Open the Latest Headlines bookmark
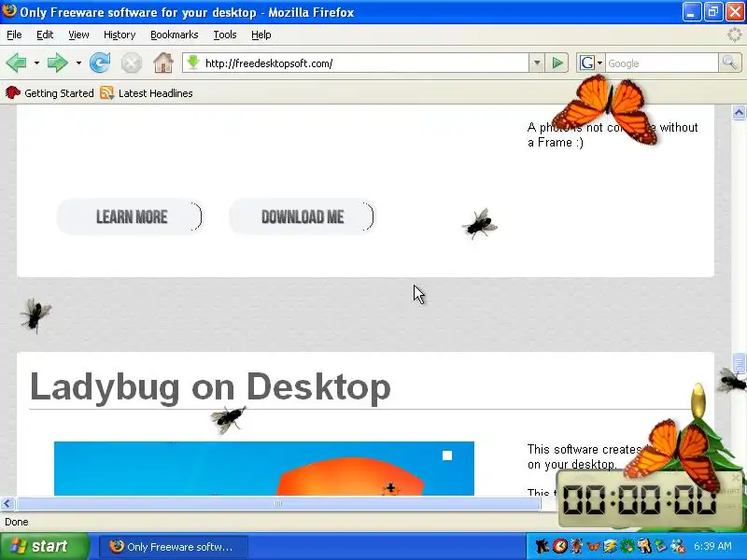This screenshot has height=560, width=747. coord(147,92)
